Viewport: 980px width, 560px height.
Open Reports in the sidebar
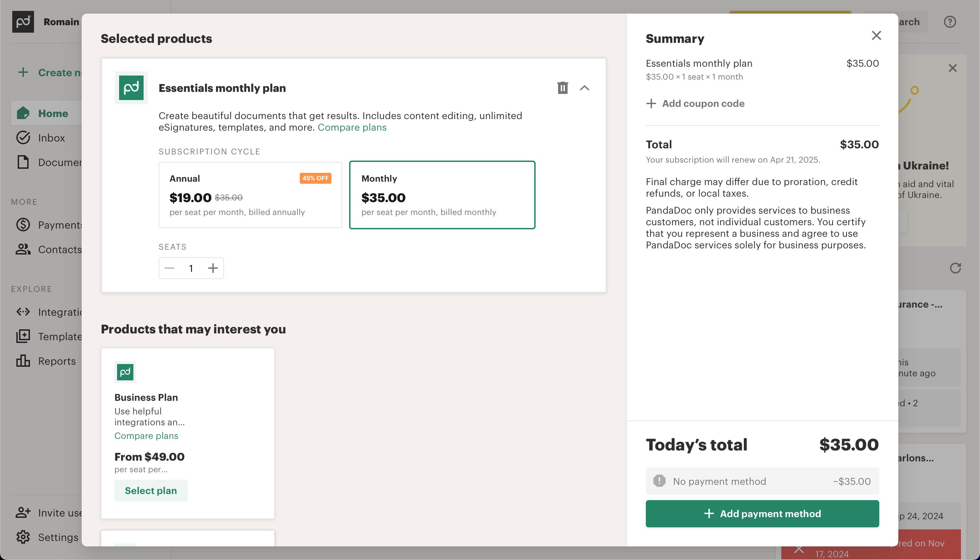click(x=46, y=361)
